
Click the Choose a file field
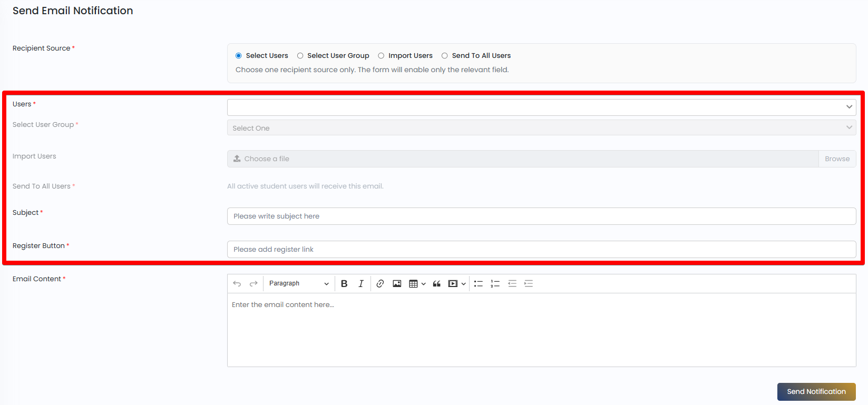523,159
